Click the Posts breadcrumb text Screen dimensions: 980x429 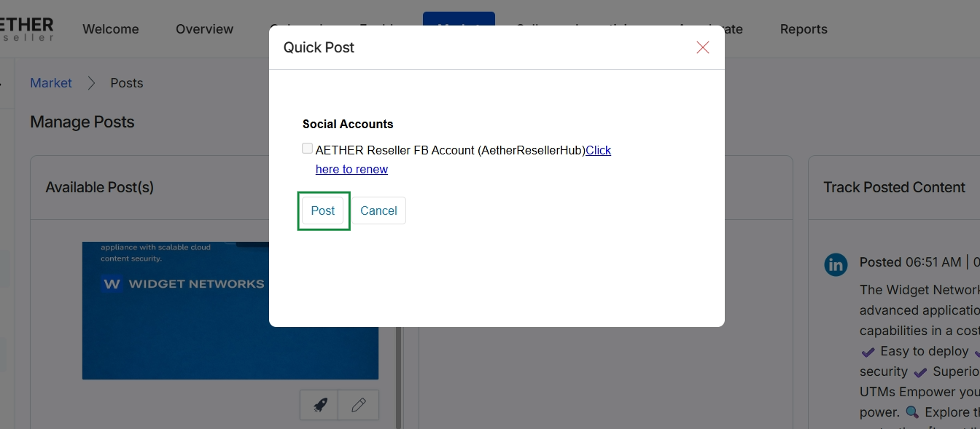pos(127,83)
